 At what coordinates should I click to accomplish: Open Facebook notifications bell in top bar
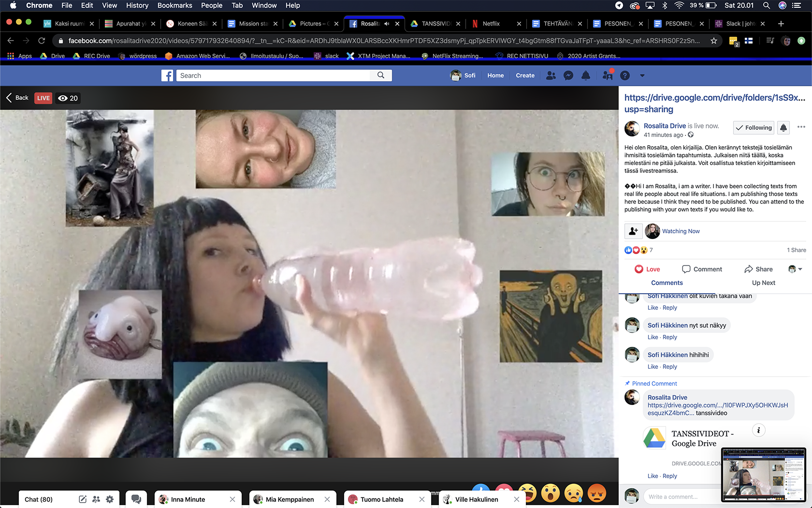pyautogui.click(x=586, y=75)
